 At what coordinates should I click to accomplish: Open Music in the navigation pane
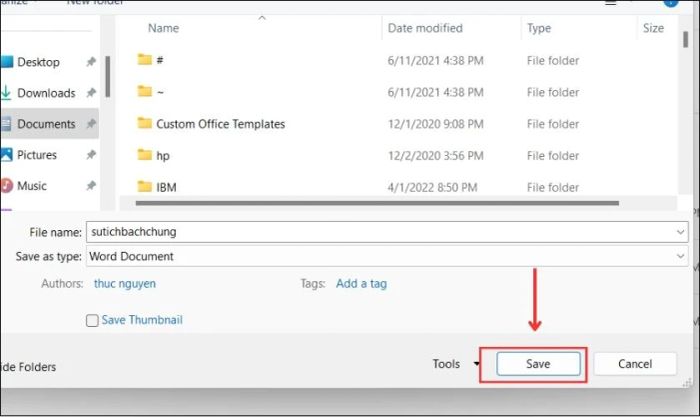pyautogui.click(x=31, y=186)
